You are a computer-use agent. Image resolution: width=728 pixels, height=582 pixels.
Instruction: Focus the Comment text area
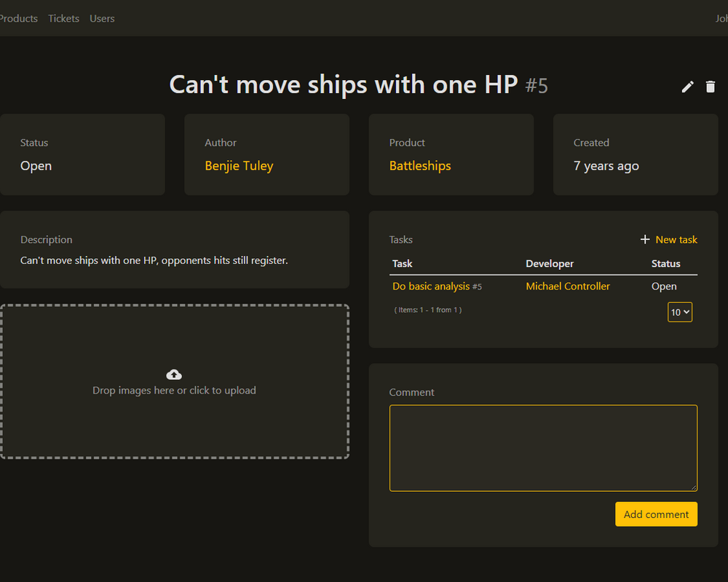tap(543, 448)
